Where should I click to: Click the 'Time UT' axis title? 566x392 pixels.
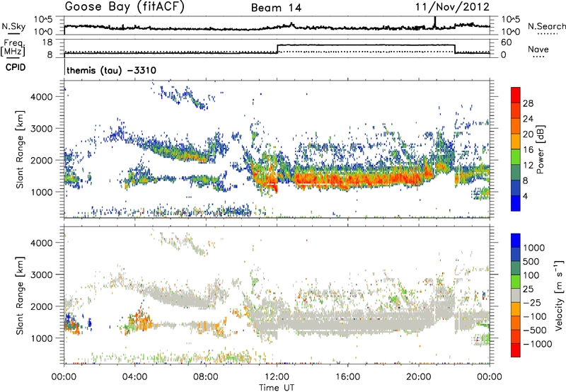277,388
